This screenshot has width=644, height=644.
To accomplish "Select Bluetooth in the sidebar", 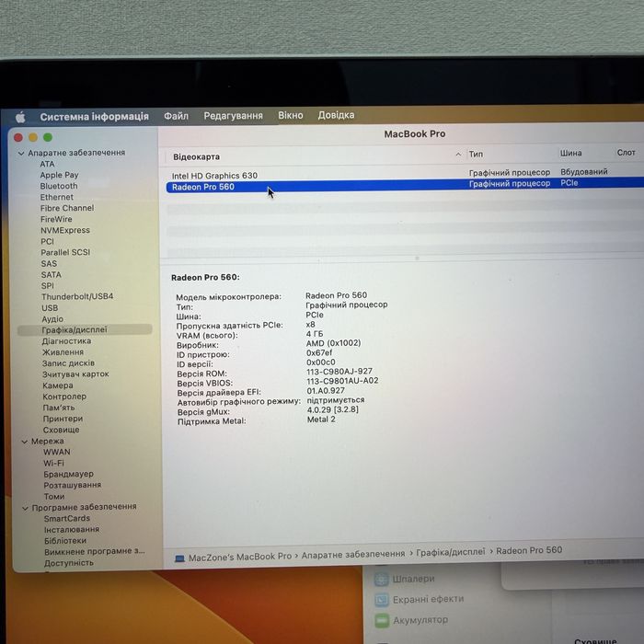I will (59, 186).
